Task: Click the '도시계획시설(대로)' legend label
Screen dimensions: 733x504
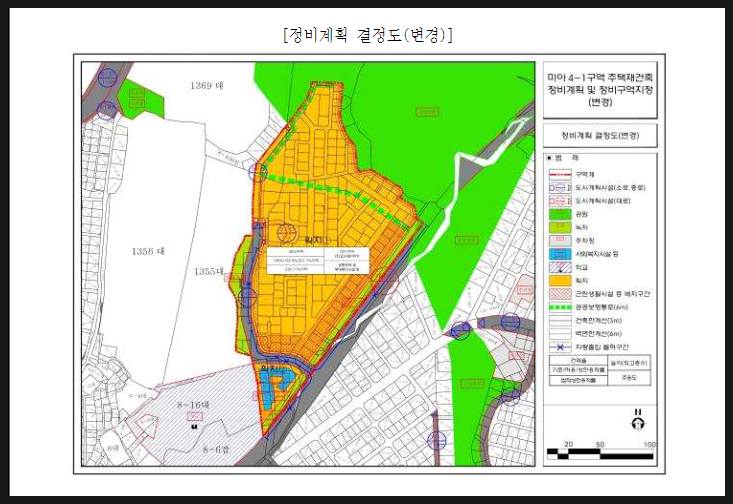Action: (603, 201)
